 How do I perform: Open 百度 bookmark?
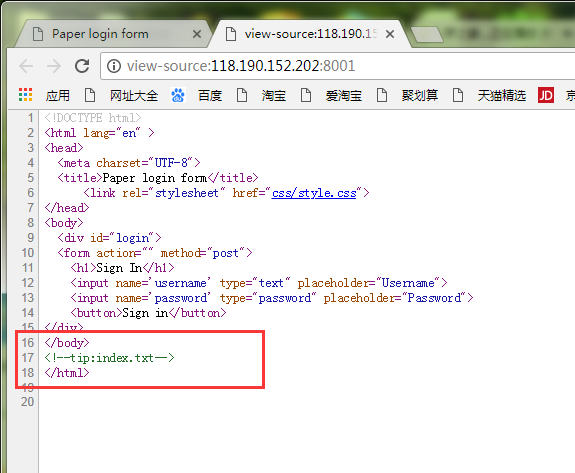pyautogui.click(x=210, y=95)
